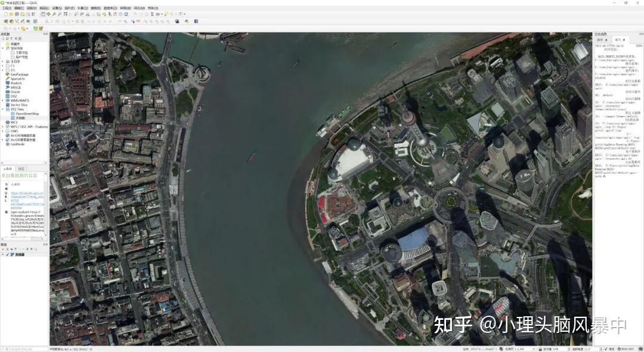Create a new project from the toolbar
This screenshot has width=644, height=352.
click(x=5, y=14)
